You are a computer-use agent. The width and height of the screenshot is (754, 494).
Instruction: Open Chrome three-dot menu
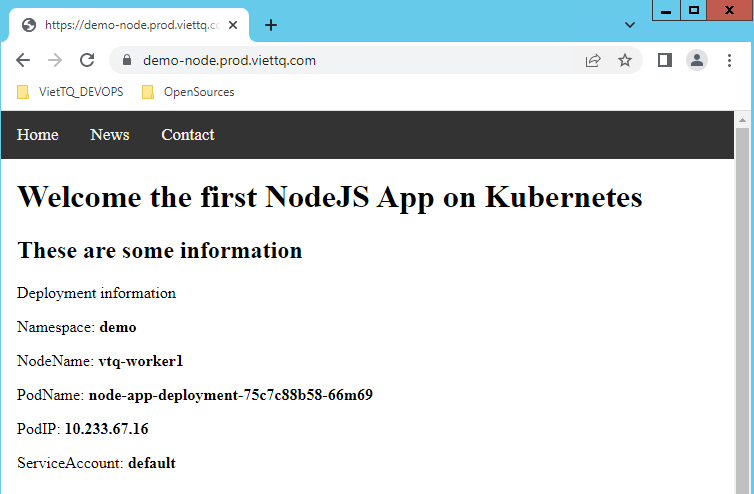729,60
